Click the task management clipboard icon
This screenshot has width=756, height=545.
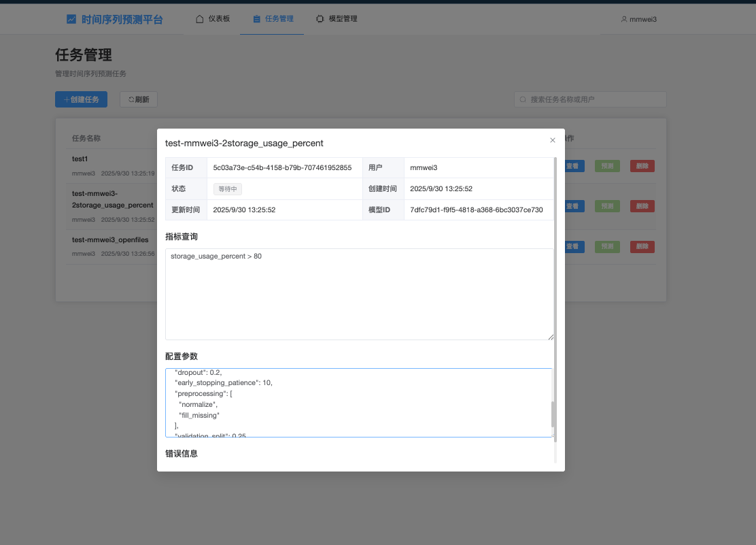[x=256, y=19]
